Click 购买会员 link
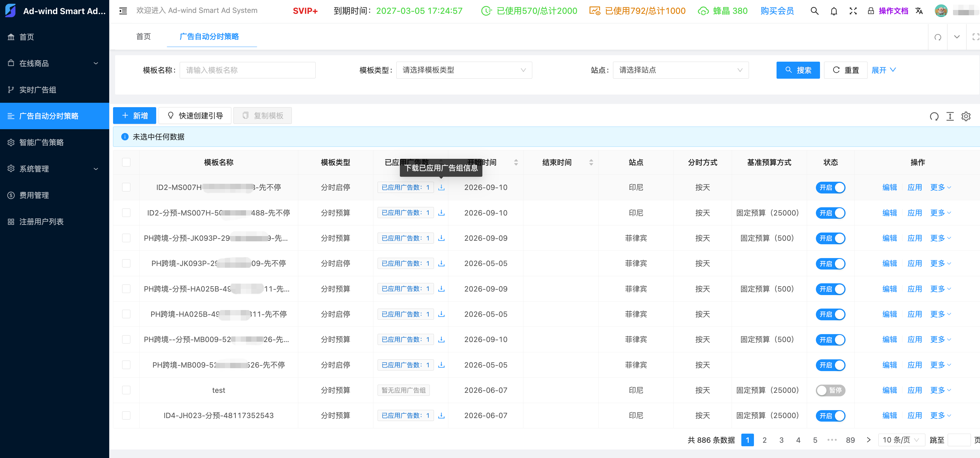Image resolution: width=980 pixels, height=458 pixels. [x=777, y=11]
